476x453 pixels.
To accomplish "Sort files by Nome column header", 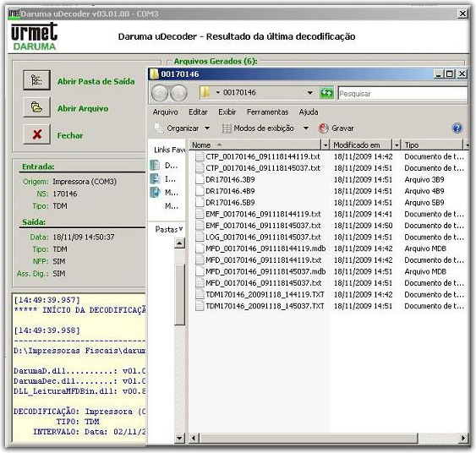I will tap(255, 145).
